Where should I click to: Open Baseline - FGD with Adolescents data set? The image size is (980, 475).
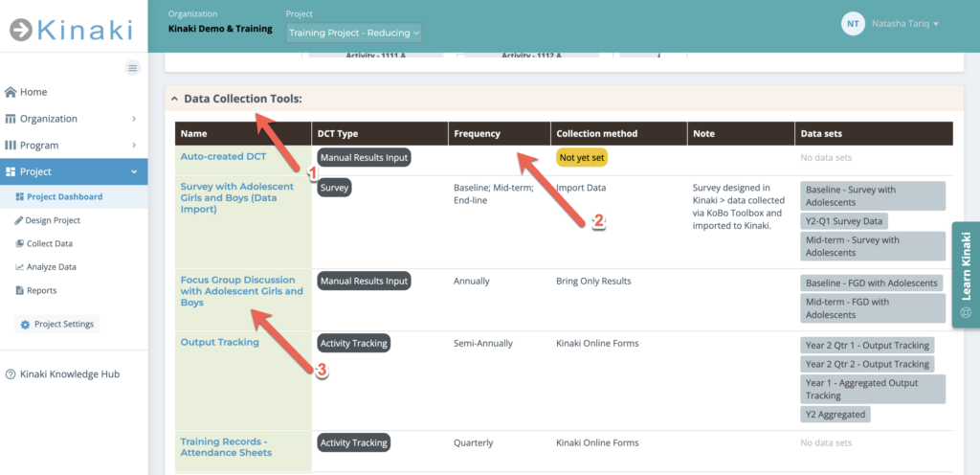(x=872, y=283)
